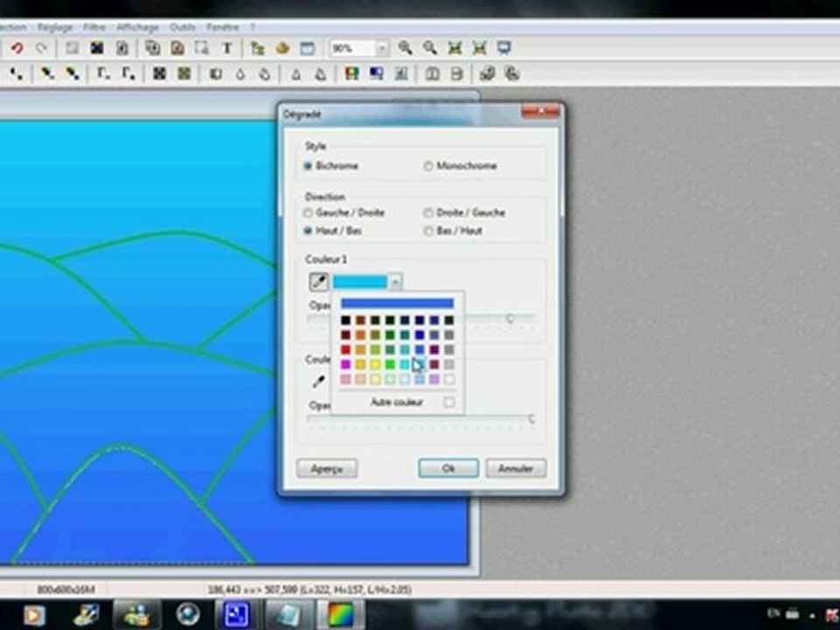The width and height of the screenshot is (840, 630).
Task: Click the black checker grayscale icon
Action: (159, 73)
